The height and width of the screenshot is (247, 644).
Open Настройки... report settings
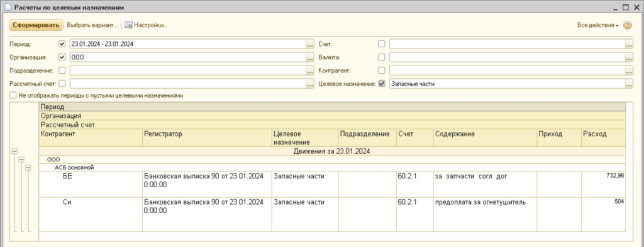pos(146,25)
